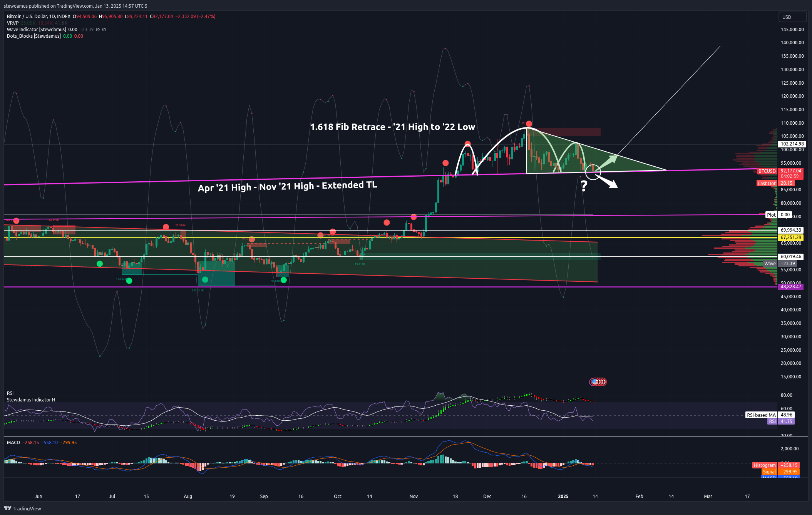Select Wave Indicator [Stewdamus] legend entry
The image size is (812, 515).
pyautogui.click(x=36, y=30)
